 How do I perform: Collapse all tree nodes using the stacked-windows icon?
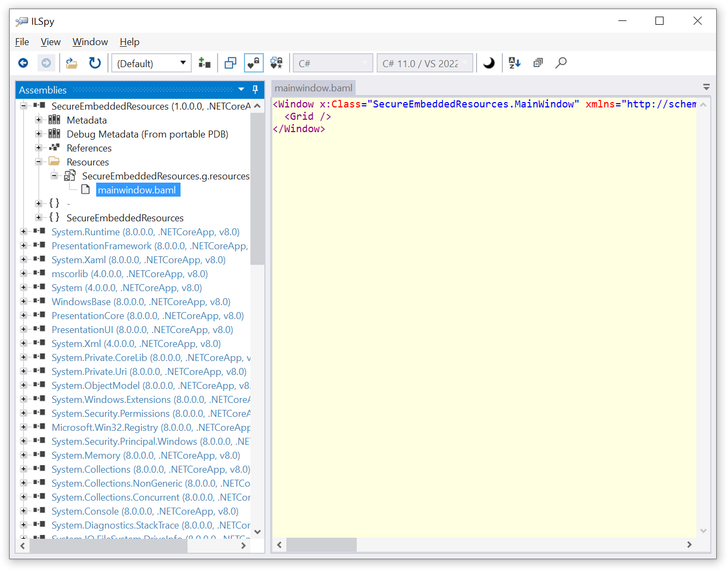coord(538,62)
